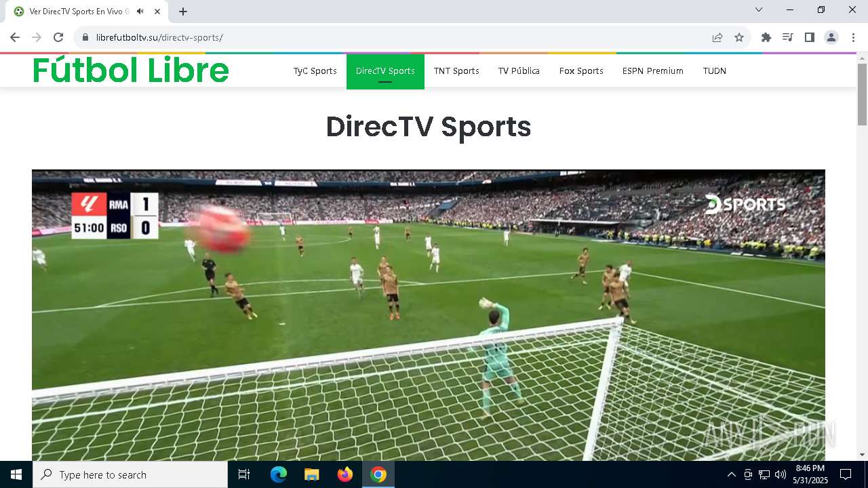Open media controls icon in toolbar
The height and width of the screenshot is (488, 868).
pyautogui.click(x=788, y=37)
